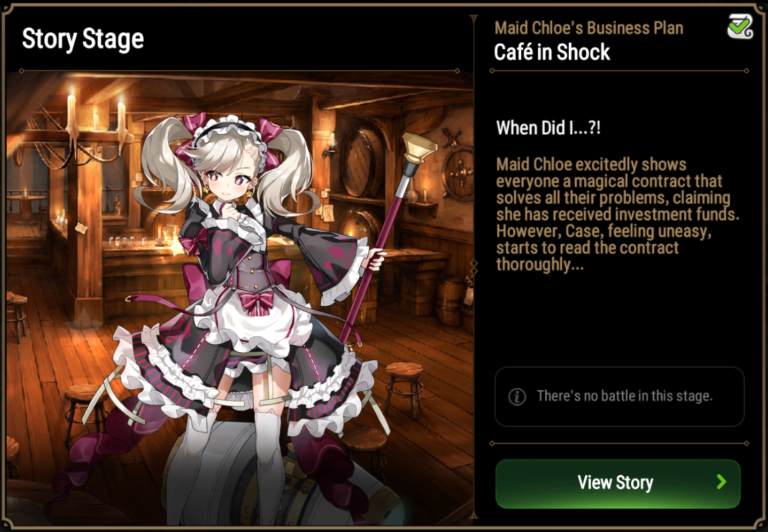Click the story synopsis paragraph text
Image resolution: width=768 pixels, height=532 pixels.
pos(617,214)
